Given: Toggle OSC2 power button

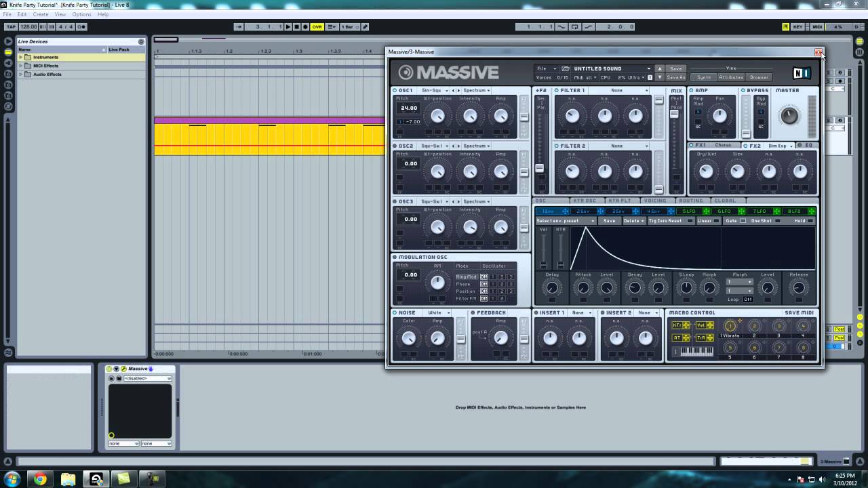Looking at the screenshot, I should [x=395, y=146].
